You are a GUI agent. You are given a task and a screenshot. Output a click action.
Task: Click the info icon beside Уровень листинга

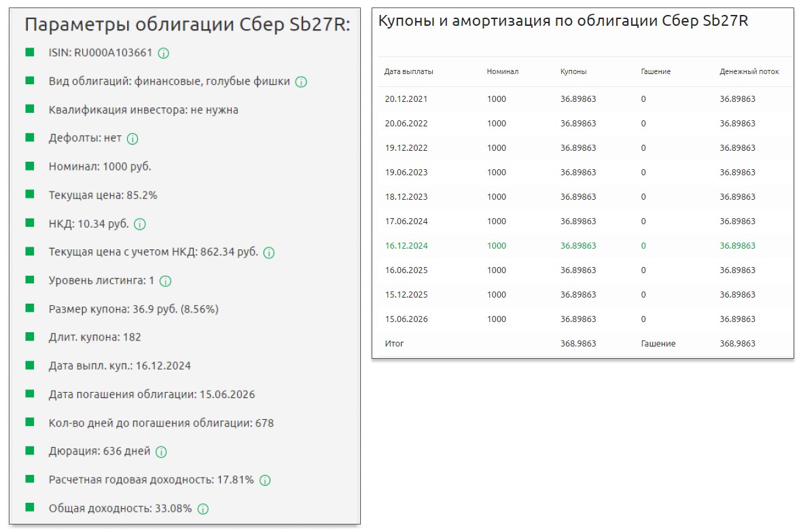(x=166, y=281)
